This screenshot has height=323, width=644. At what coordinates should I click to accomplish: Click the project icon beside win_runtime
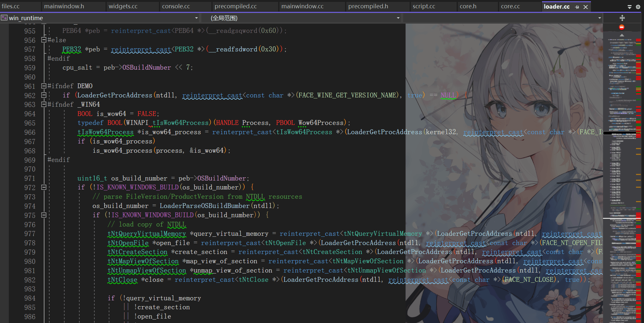pyautogui.click(x=4, y=18)
